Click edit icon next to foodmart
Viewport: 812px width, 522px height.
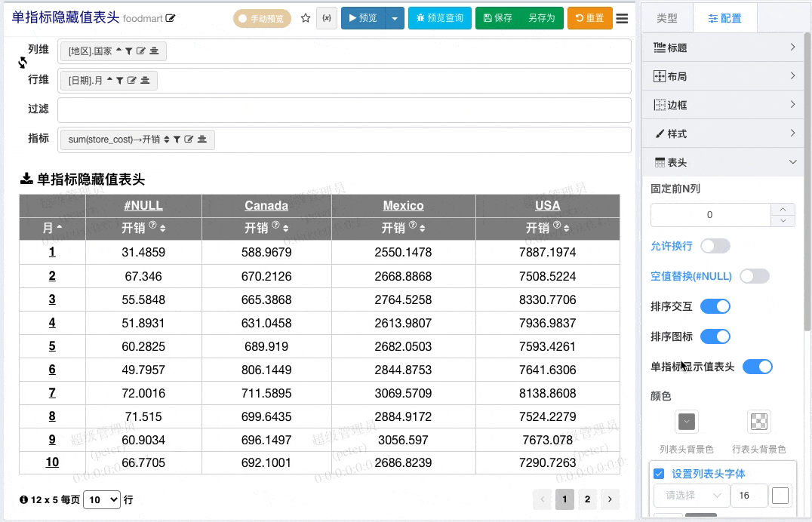[171, 18]
